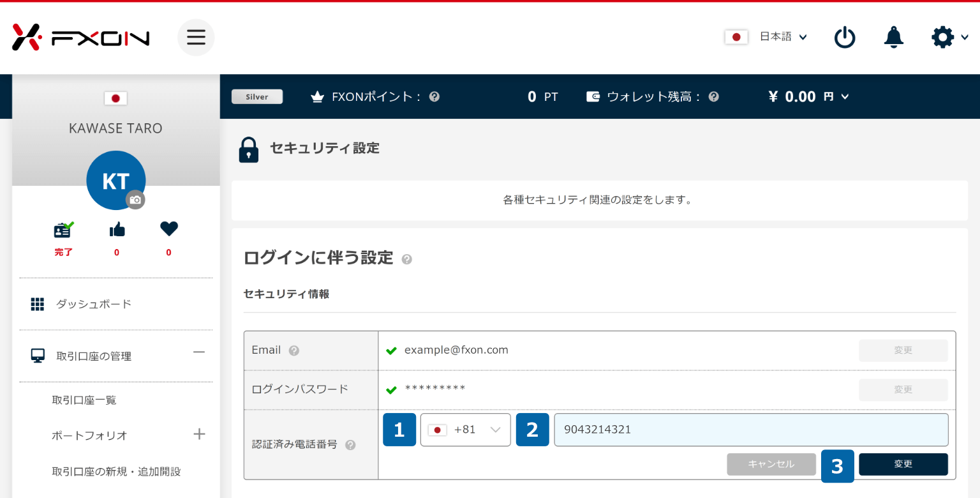
Task: Show help for Email field
Action: [293, 351]
